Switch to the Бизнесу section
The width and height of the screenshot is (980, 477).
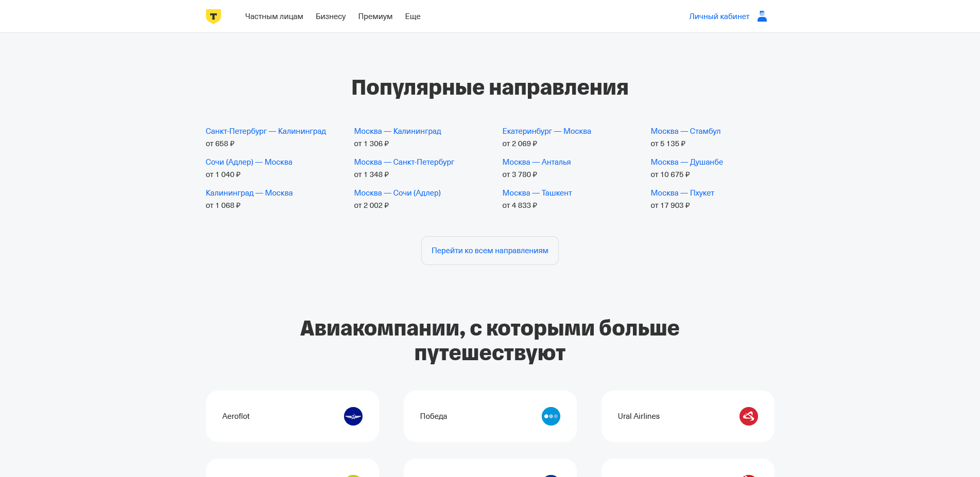(330, 16)
